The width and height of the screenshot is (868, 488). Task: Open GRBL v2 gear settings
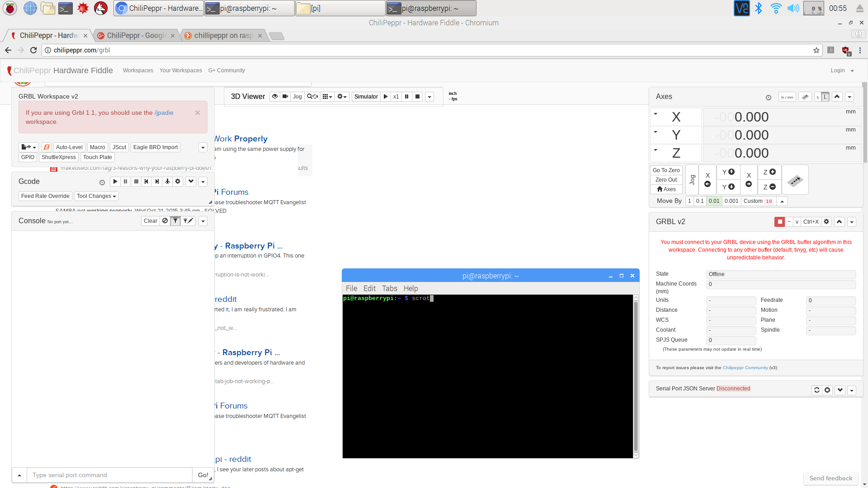826,222
